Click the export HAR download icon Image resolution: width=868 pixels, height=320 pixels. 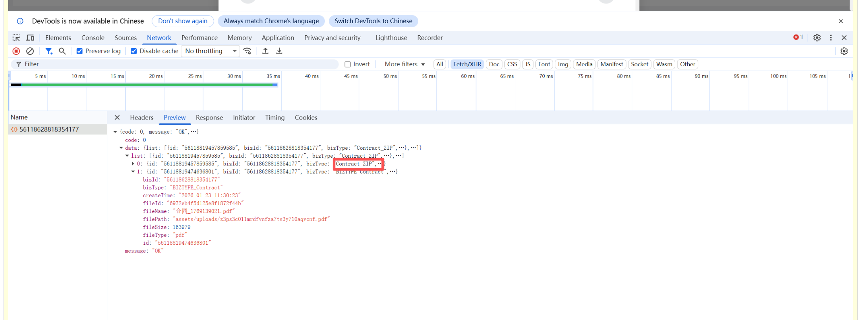coord(279,51)
